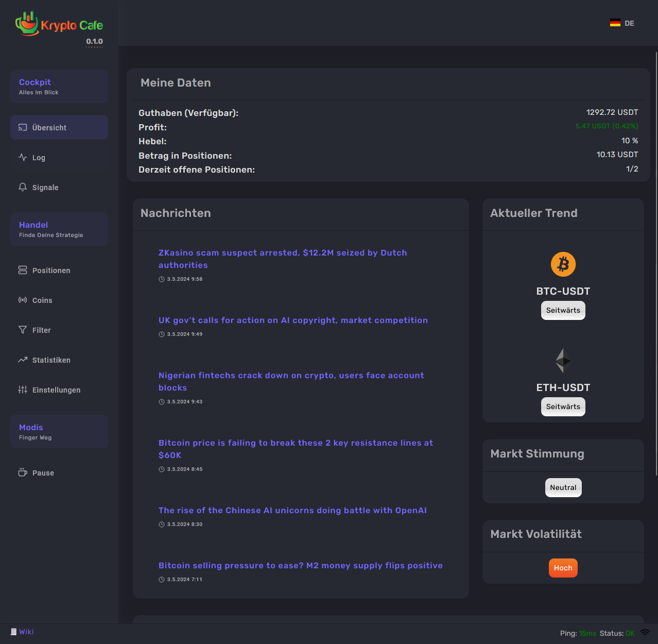This screenshot has height=644, width=658.
Task: Click the coffee cup Pause icon
Action: [x=23, y=472]
